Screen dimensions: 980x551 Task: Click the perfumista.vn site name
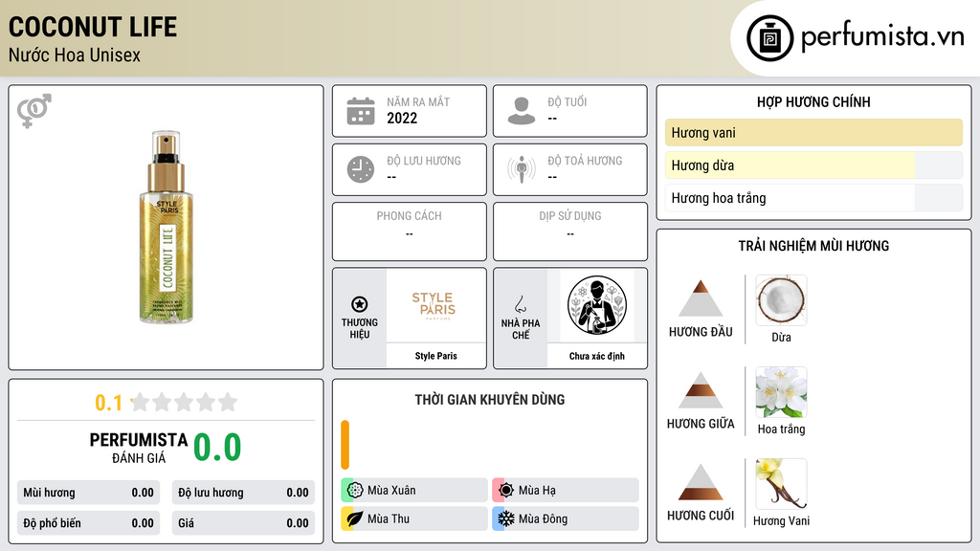882,36
